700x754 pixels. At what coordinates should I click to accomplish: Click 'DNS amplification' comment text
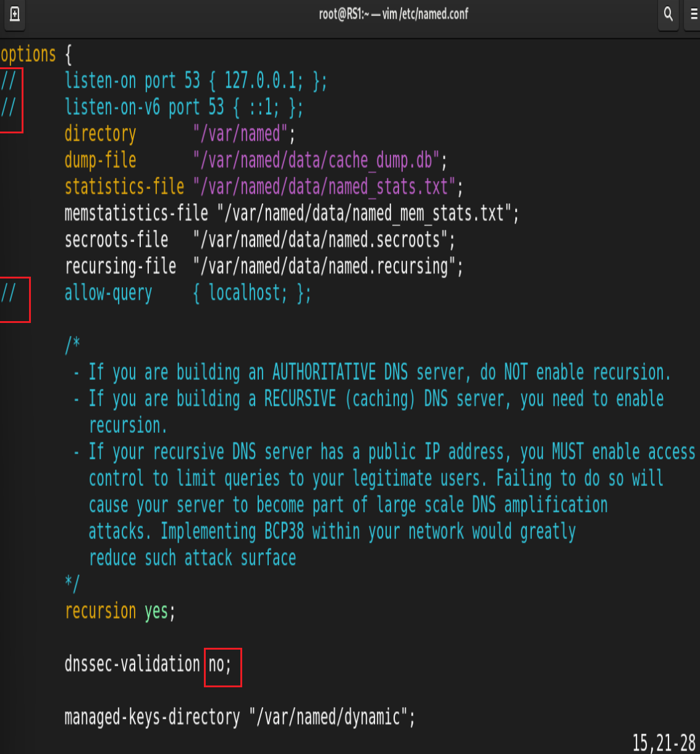(540, 505)
